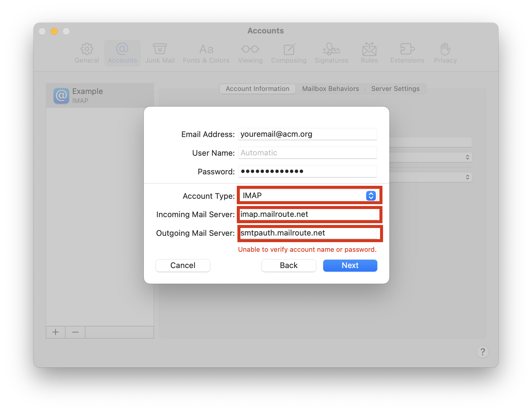Click the blue Next button

point(350,265)
